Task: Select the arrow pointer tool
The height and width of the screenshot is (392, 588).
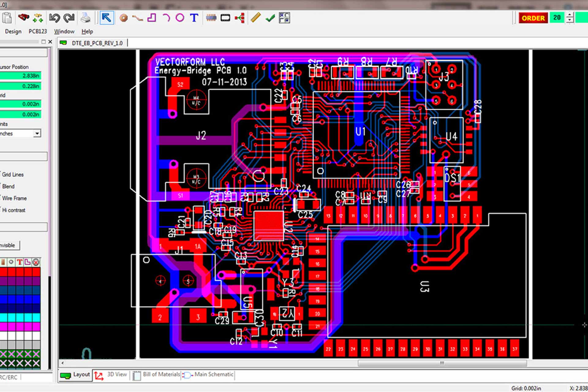Action: tap(106, 18)
